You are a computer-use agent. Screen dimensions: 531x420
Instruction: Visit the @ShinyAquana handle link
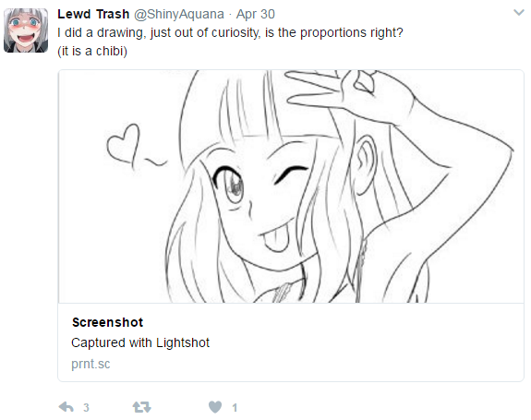(179, 14)
